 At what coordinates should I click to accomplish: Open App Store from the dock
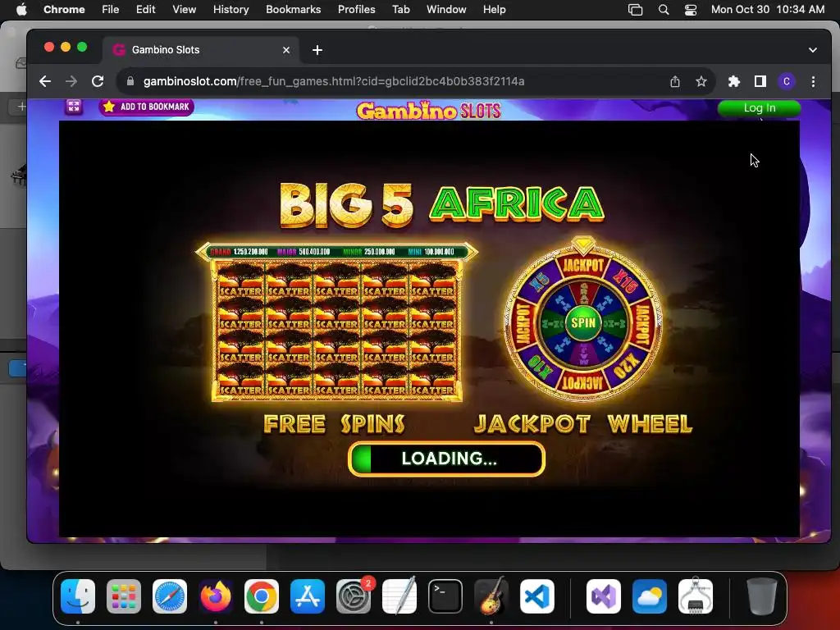click(x=308, y=596)
